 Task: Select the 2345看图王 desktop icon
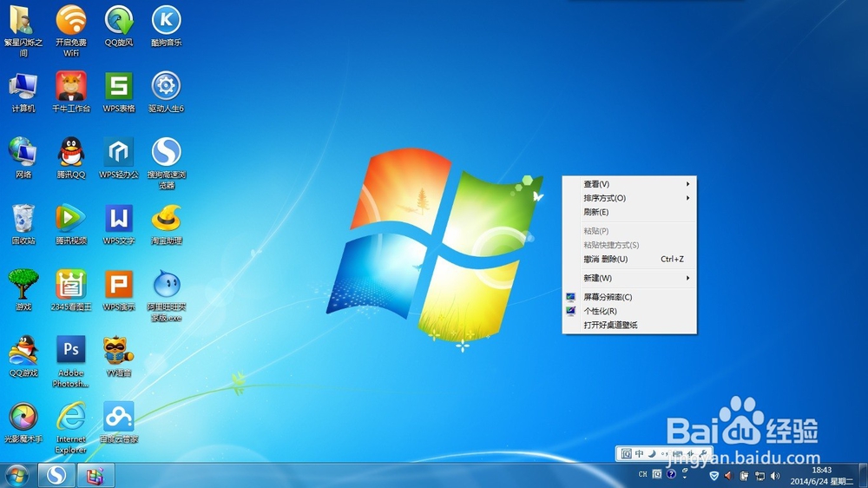pos(71,284)
